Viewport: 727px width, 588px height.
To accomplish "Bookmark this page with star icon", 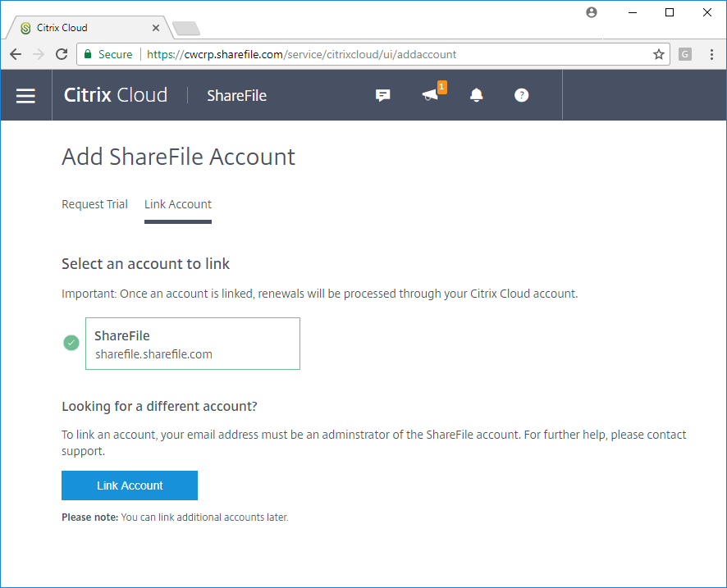I will click(x=658, y=54).
